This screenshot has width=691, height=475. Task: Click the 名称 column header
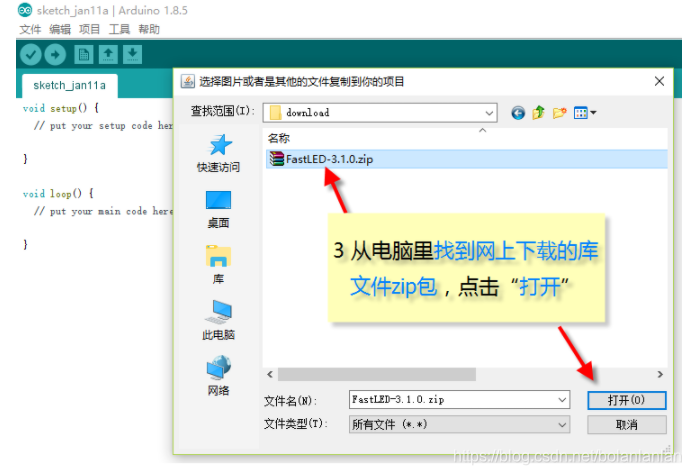[279, 138]
